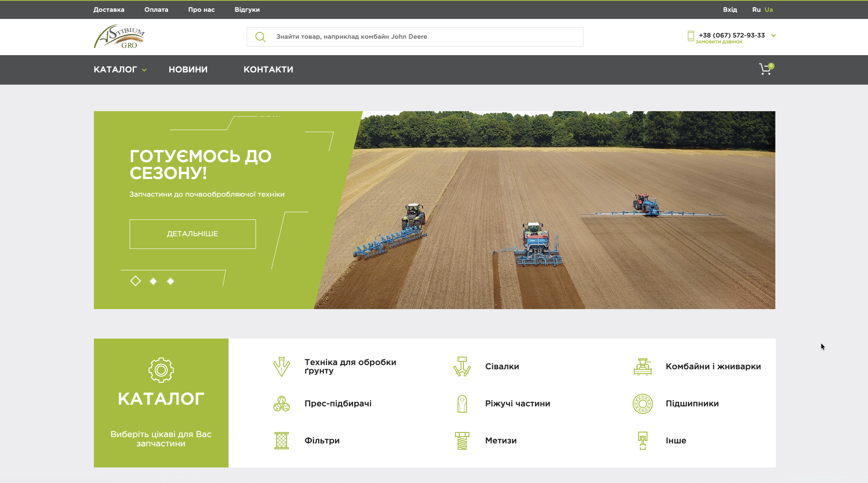Click the search magnifier icon
Image resolution: width=868 pixels, height=483 pixels.
[261, 37]
